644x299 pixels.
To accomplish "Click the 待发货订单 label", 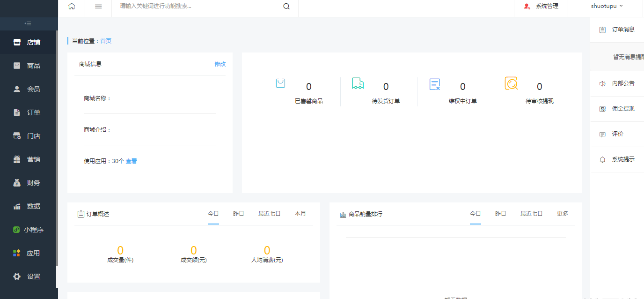I will pos(386,101).
